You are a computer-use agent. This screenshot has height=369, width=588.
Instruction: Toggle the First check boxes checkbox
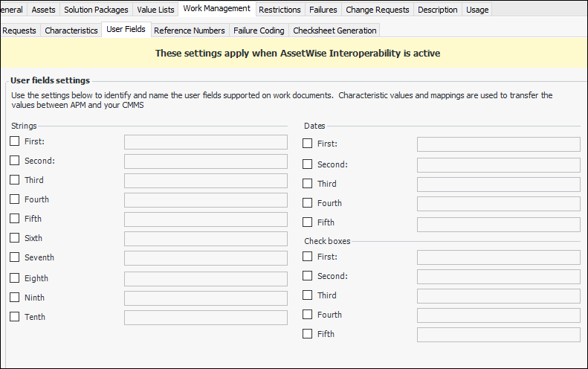pos(308,257)
